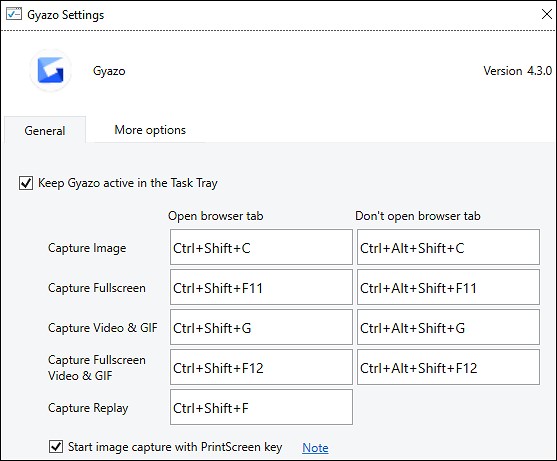Viewport: 557px width, 461px height.
Task: Close the Gyazo Settings window
Action: point(547,14)
